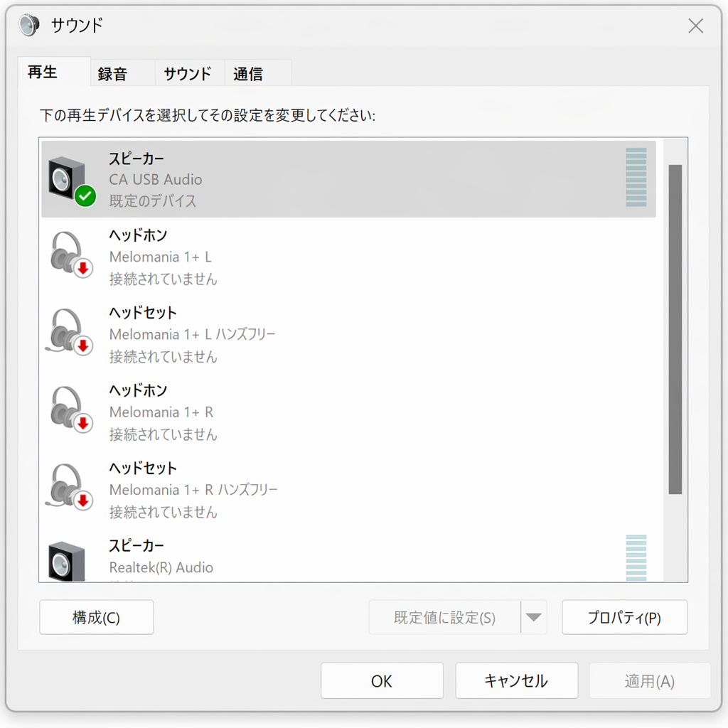
Task: Click the CA USB Audio volume level meter
Action: (x=636, y=177)
